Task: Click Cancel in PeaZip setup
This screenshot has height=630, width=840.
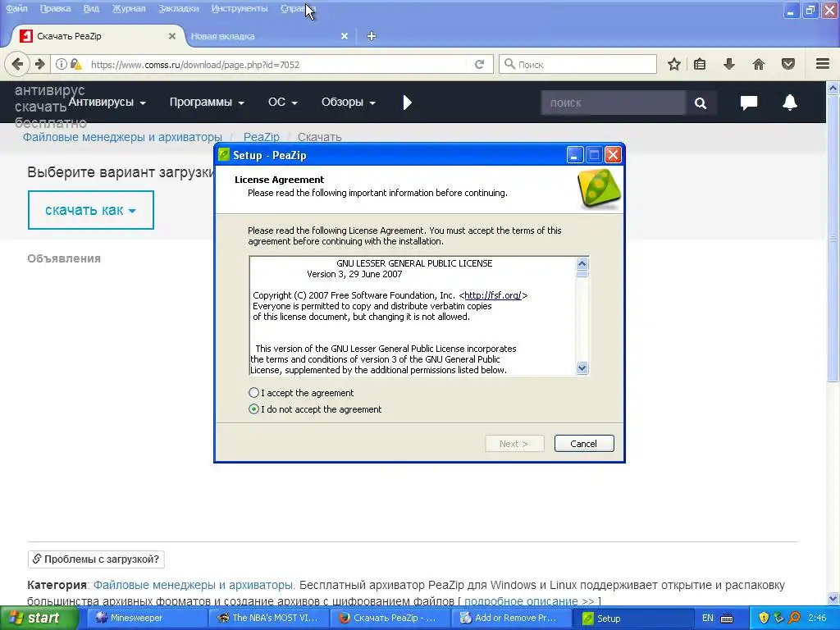Action: [x=584, y=444]
